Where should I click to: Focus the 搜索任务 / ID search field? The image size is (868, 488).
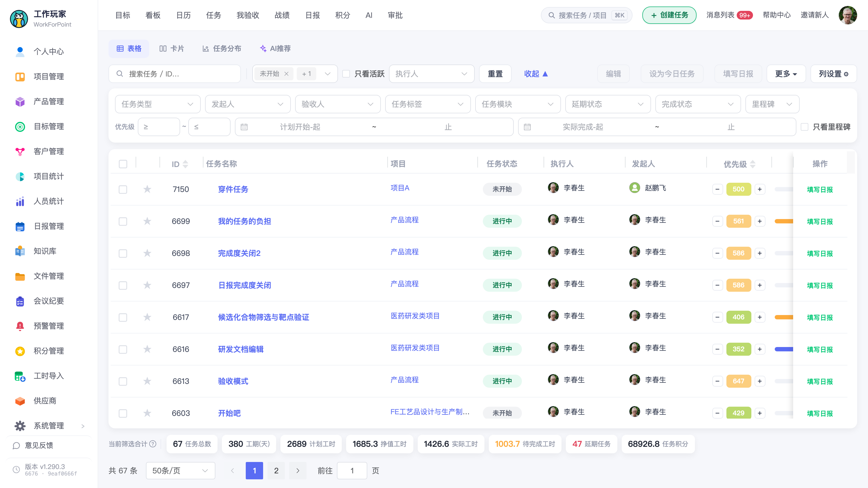(174, 74)
